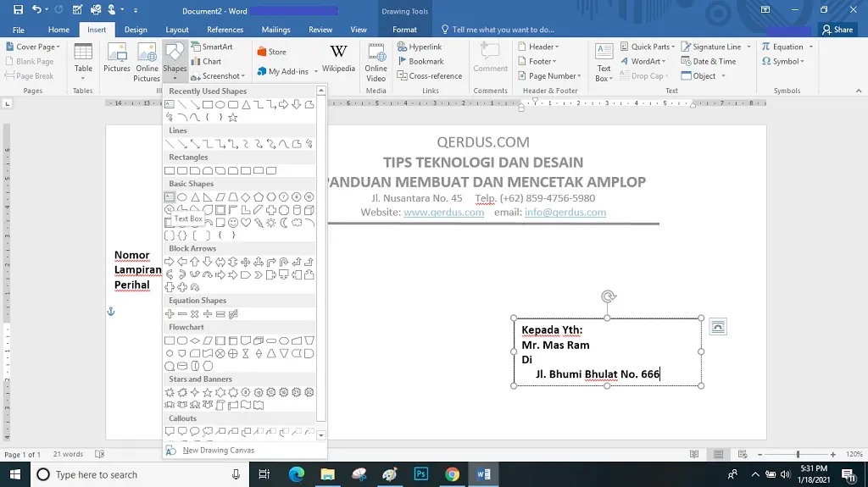Open the Mailings tab

tap(275, 30)
